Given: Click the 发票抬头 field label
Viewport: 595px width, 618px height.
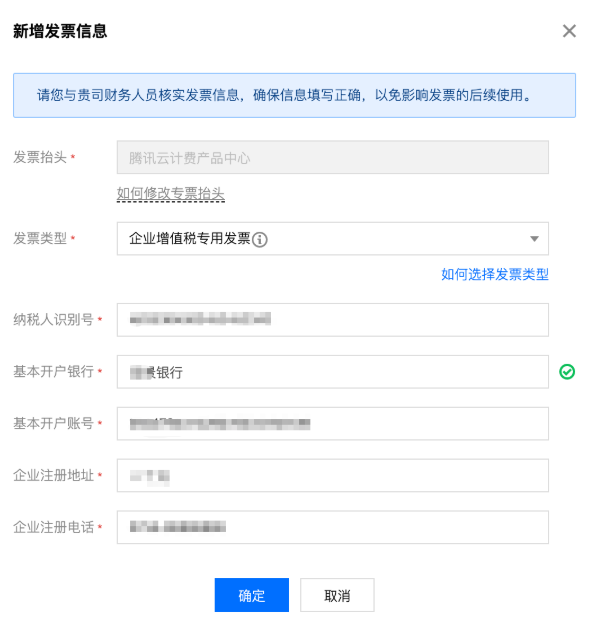Looking at the screenshot, I should tap(40, 157).
